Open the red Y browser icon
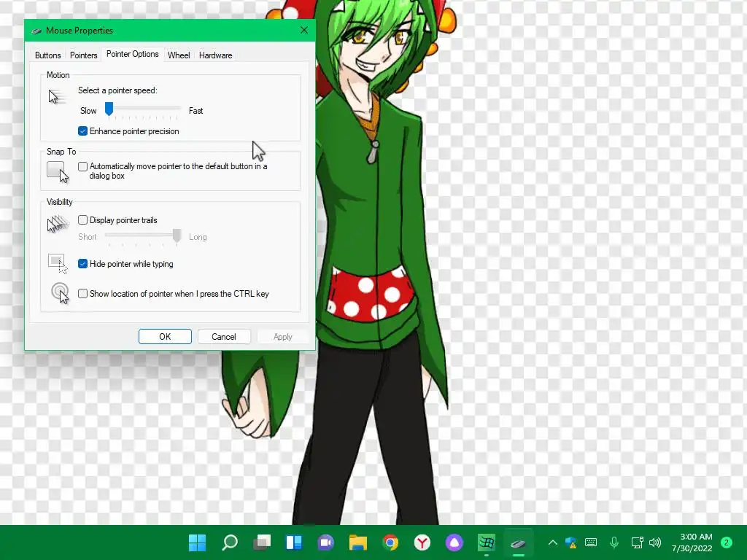This screenshot has height=560, width=747. (422, 542)
